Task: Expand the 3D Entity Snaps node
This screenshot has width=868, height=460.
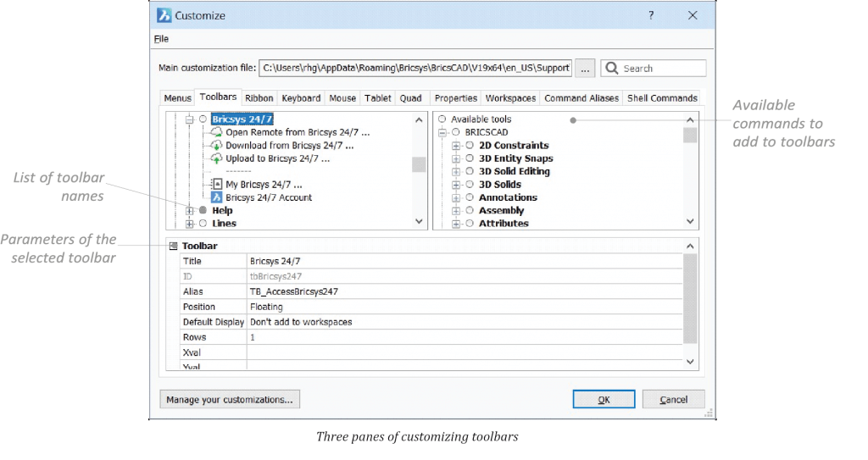Action: (x=456, y=158)
